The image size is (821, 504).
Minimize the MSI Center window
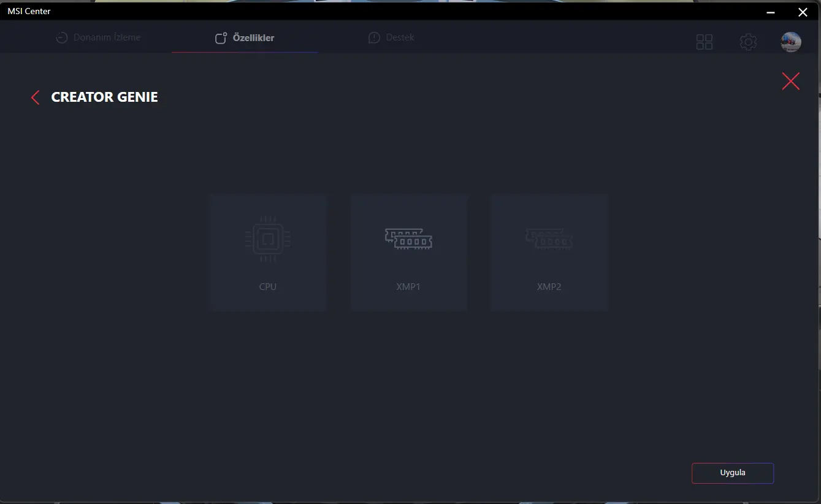pyautogui.click(x=771, y=12)
